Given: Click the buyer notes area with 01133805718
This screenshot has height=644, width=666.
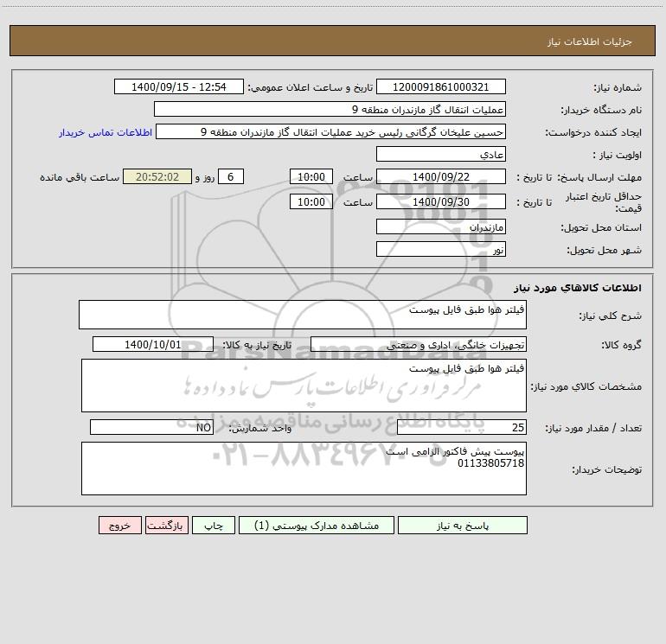Looking at the screenshot, I should [304, 469].
